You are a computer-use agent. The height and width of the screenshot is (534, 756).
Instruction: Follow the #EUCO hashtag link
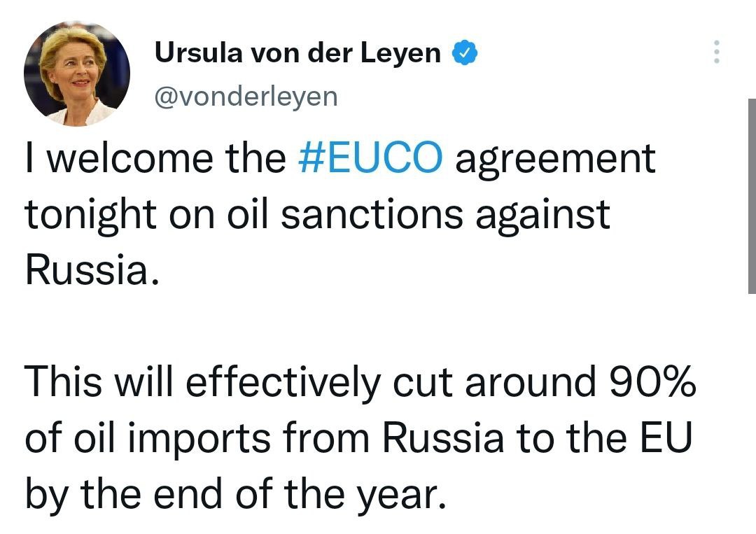point(370,158)
